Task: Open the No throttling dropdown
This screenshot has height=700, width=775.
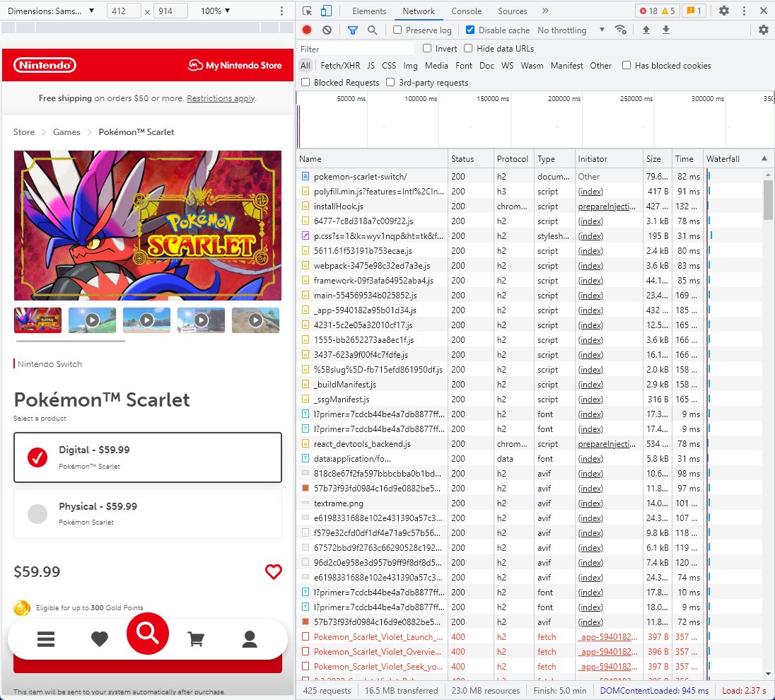Action: pos(571,30)
